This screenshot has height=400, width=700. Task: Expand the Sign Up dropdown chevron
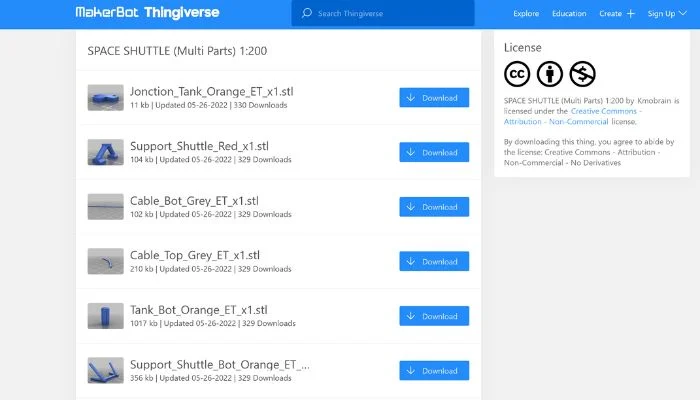683,13
